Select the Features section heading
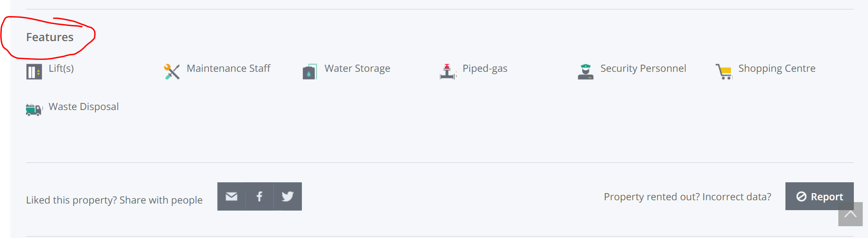Image resolution: width=868 pixels, height=238 pixels. (50, 37)
